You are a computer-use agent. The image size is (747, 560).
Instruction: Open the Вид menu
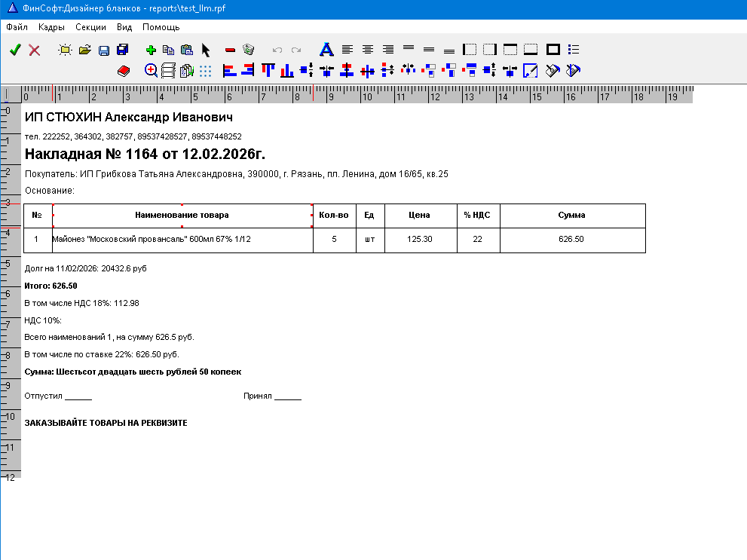click(124, 27)
